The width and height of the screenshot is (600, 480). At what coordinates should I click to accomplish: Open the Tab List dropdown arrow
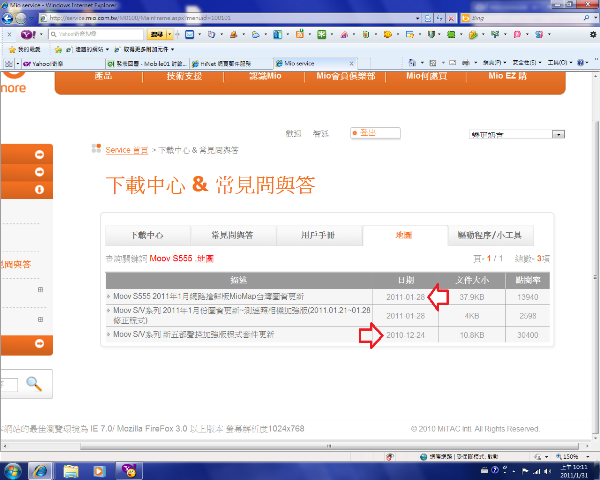click(x=18, y=64)
